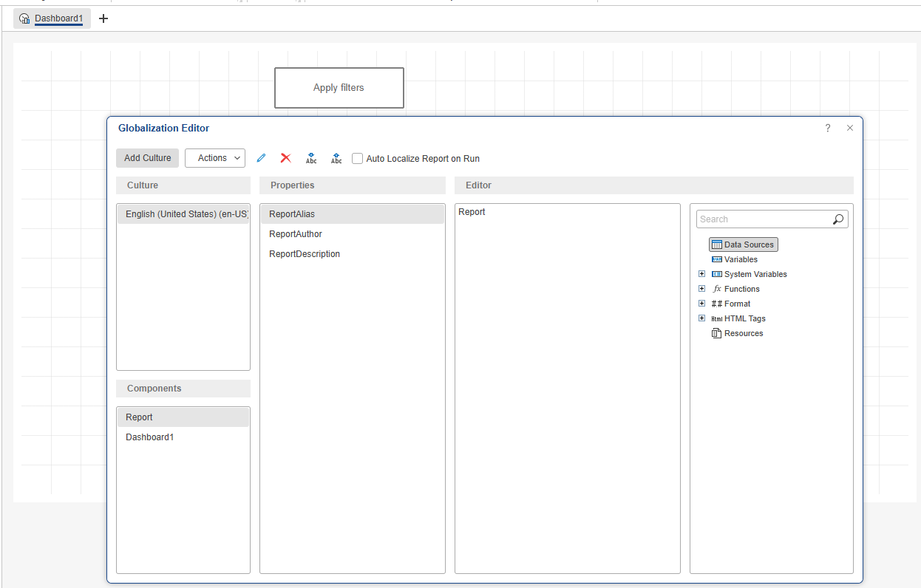The image size is (921, 588).
Task: Expand the System Variables node
Action: tap(701, 274)
